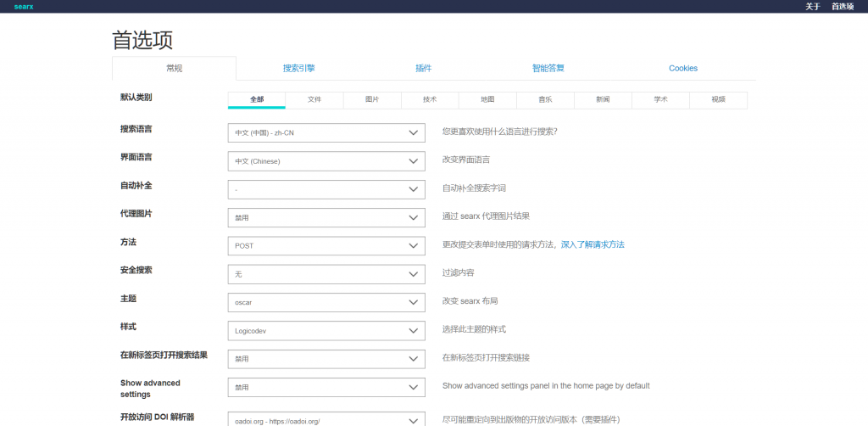Screen dimensions: 868x426
Task: Open the 主题 oscar dropdown
Action: click(x=326, y=302)
